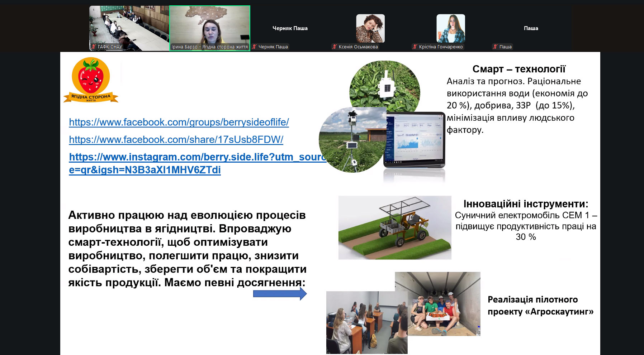Viewport: 644px width, 355px height.
Task: Click the blue arrow on the slide
Action: pos(280,294)
